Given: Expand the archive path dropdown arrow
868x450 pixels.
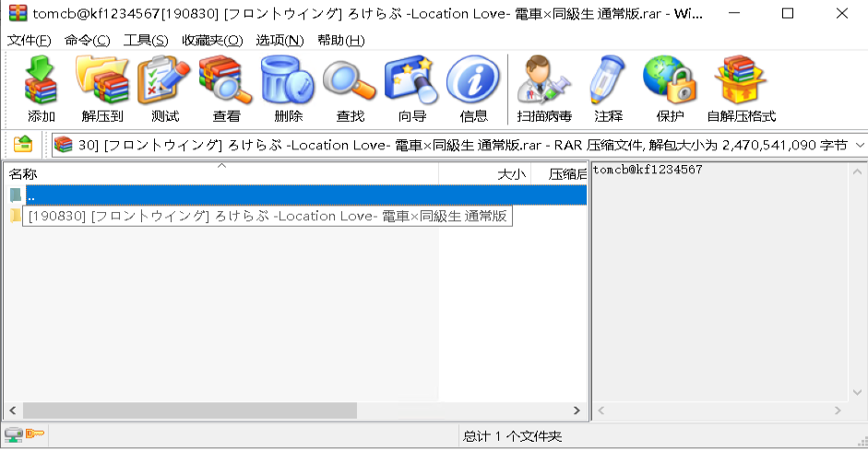Looking at the screenshot, I should pyautogui.click(x=860, y=145).
